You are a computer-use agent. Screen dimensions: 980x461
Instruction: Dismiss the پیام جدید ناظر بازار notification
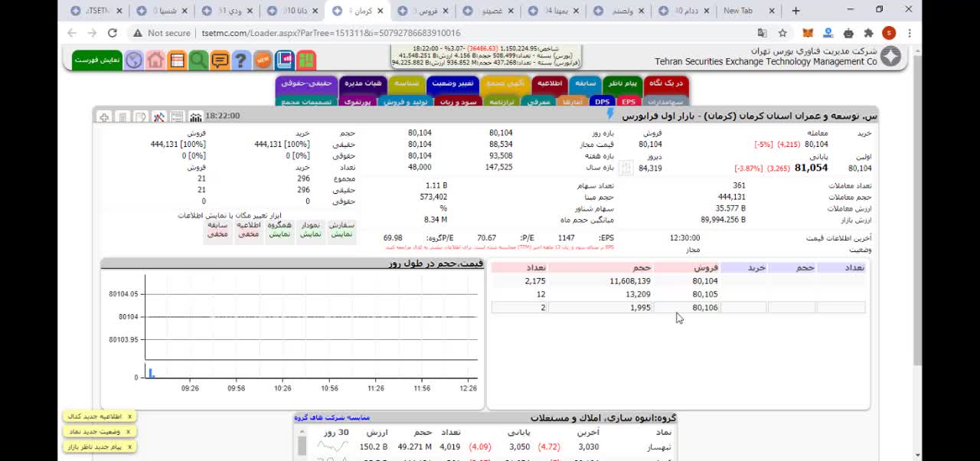[x=130, y=446]
